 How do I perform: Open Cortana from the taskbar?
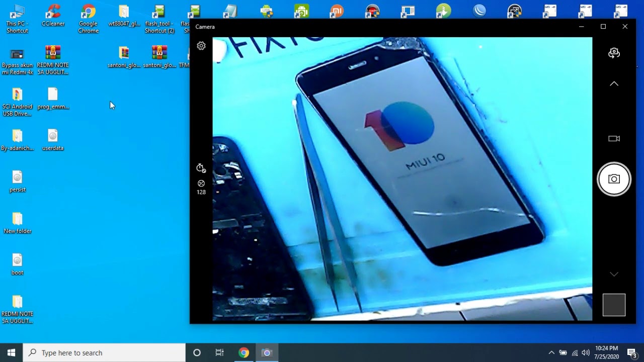pyautogui.click(x=197, y=352)
